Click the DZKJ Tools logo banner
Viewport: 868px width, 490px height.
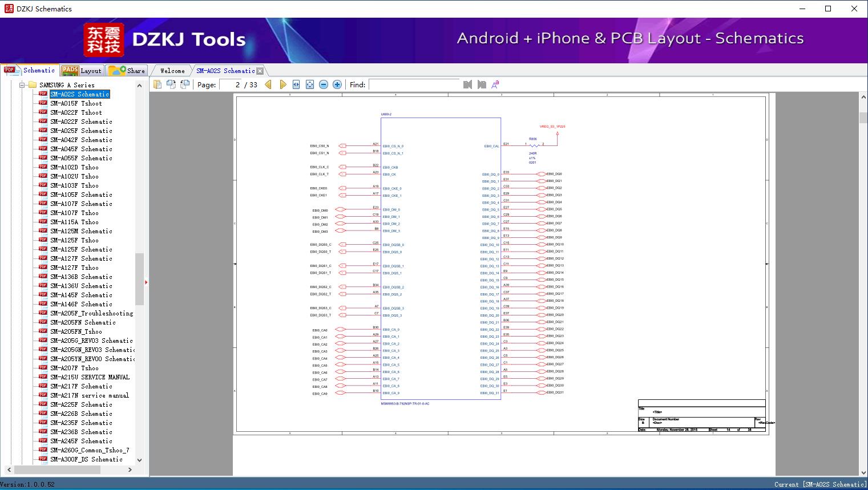[x=165, y=39]
